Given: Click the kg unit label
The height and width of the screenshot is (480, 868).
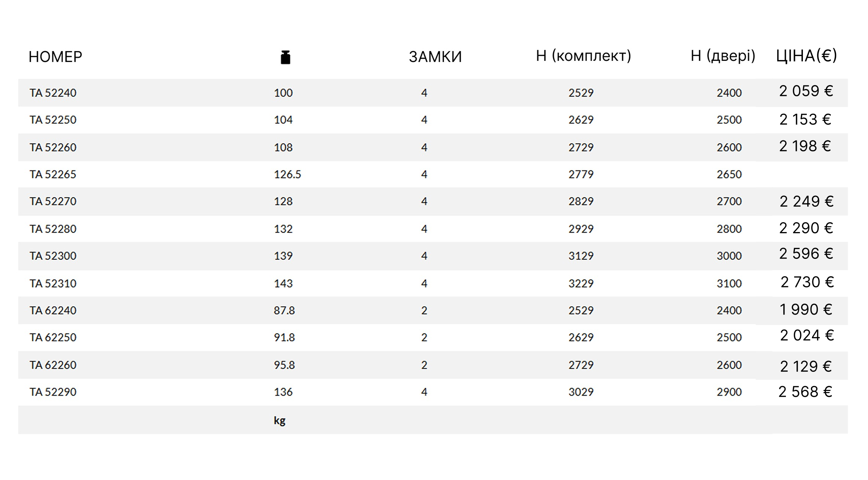Looking at the screenshot, I should coord(280,420).
